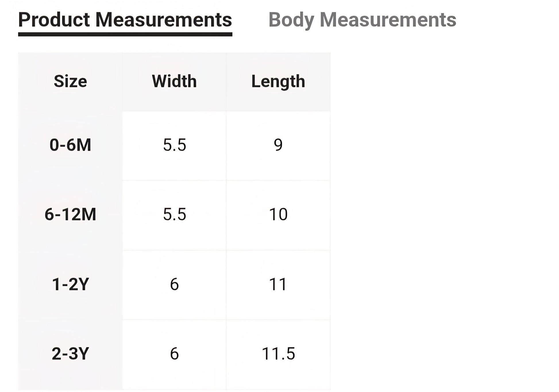Click the 2-3Y length value 11.5
The image size is (559, 392).
278,353
